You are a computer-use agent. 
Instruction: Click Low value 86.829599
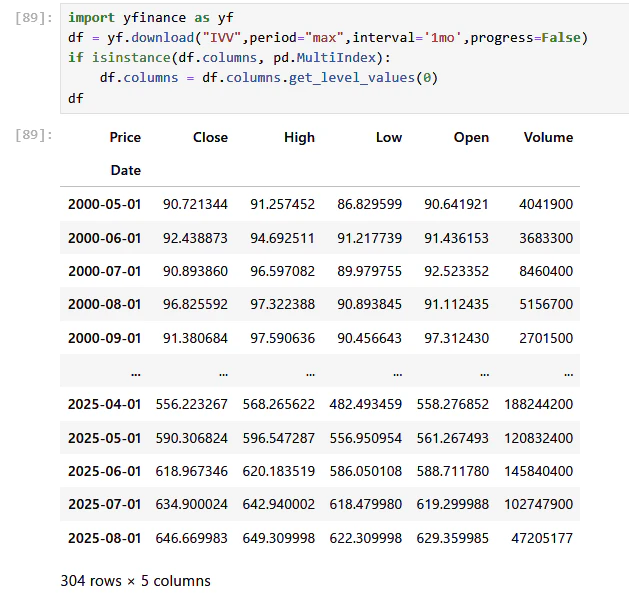tap(369, 204)
